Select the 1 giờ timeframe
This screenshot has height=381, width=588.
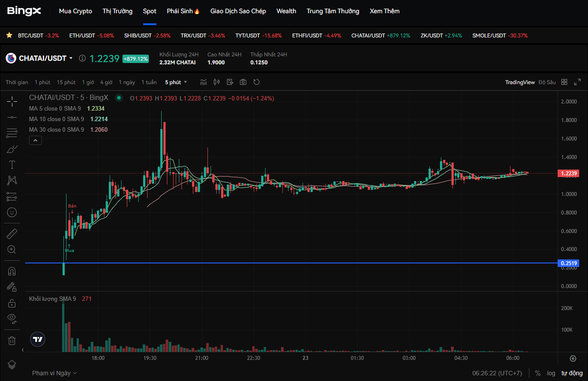pyautogui.click(x=88, y=82)
